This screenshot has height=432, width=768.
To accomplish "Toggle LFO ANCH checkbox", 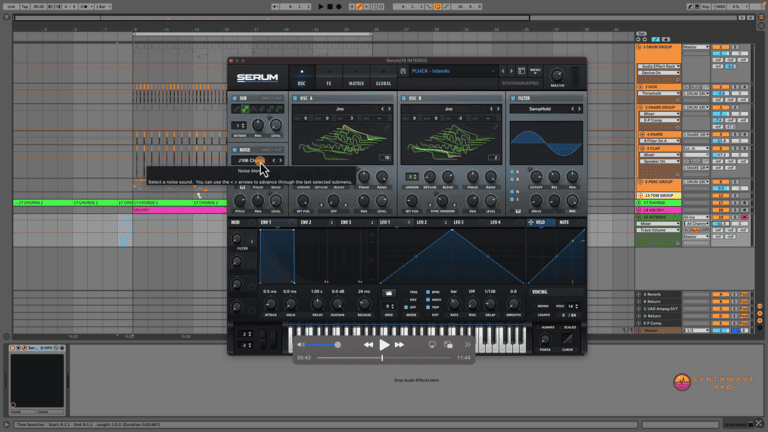I will 428,299.
